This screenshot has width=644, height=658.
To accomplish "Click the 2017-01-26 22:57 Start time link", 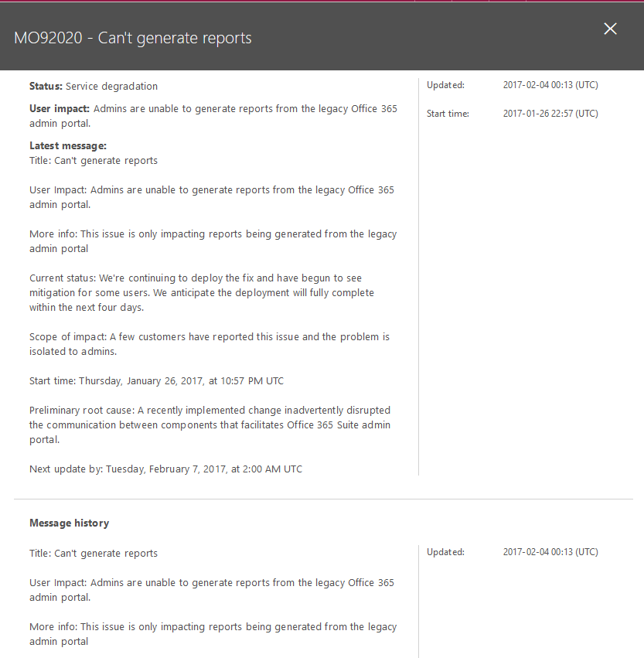I will click(x=550, y=113).
